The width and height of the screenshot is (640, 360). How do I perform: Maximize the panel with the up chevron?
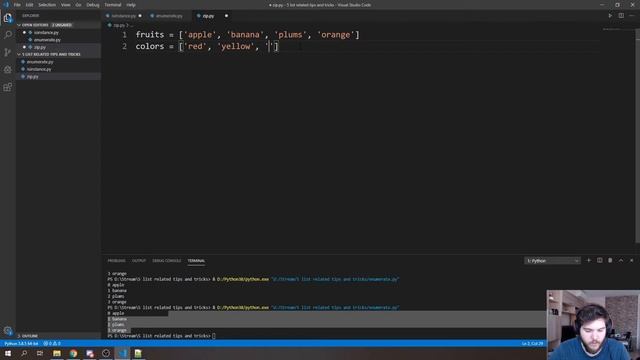621,260
